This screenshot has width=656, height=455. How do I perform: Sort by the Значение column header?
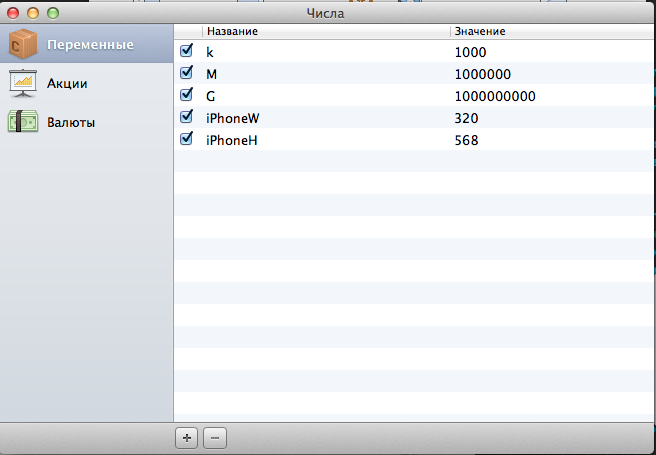(552, 31)
